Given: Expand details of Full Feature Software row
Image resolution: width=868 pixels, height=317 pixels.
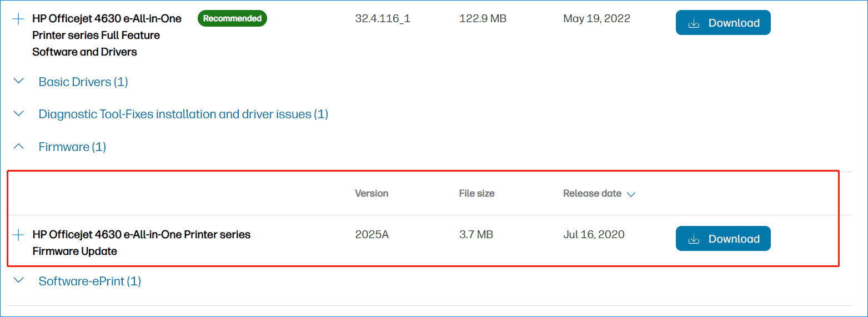Looking at the screenshot, I should 18,19.
